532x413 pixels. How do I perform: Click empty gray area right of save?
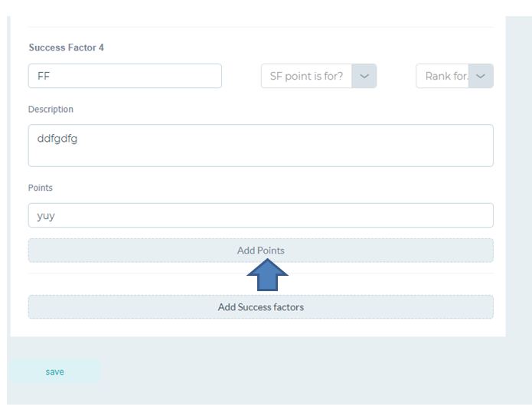305,372
